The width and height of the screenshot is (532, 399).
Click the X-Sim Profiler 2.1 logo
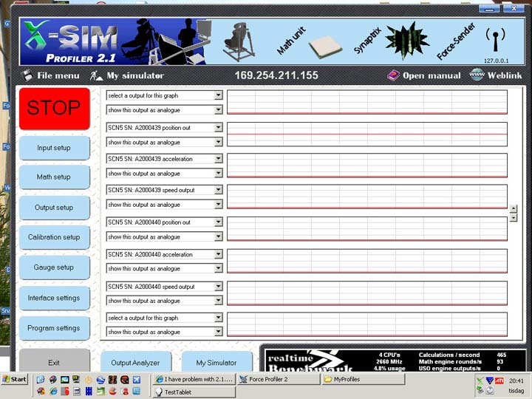68,43
